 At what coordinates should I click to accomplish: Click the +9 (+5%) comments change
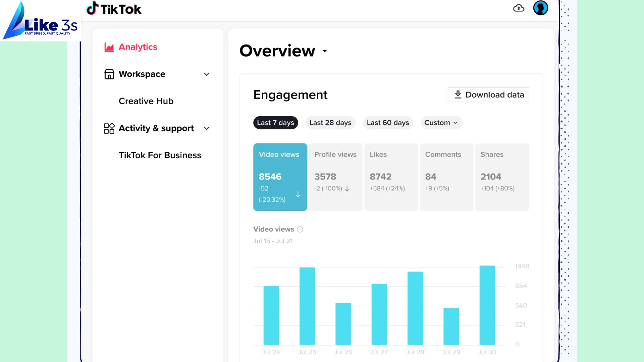pyautogui.click(x=437, y=188)
